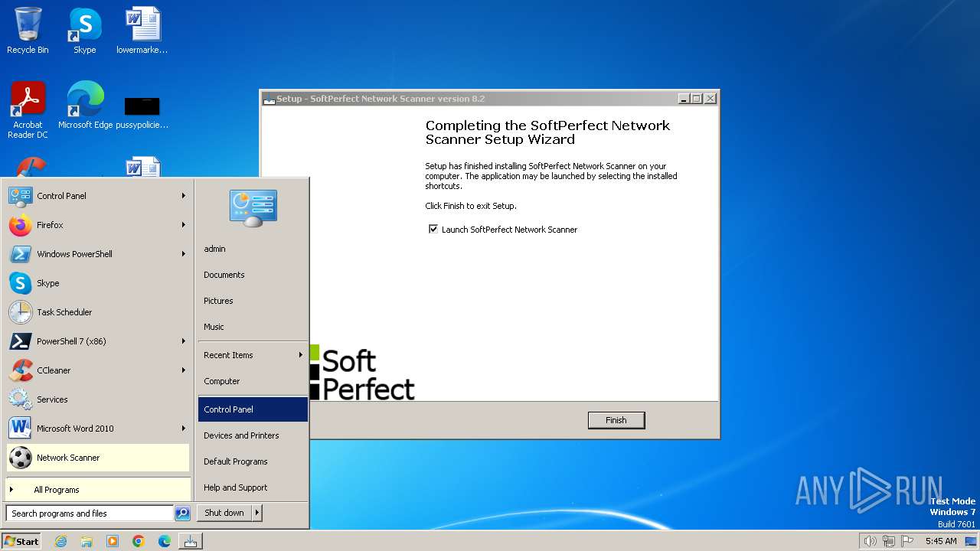Open Edge from taskbar
Viewport: 980px width, 551px height.
click(165, 541)
